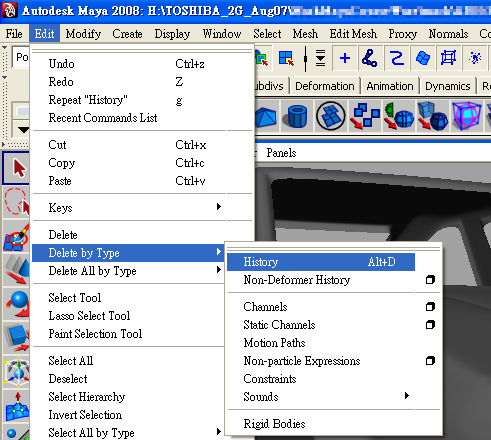Open the menu set dropdown showing Po

click(x=21, y=57)
